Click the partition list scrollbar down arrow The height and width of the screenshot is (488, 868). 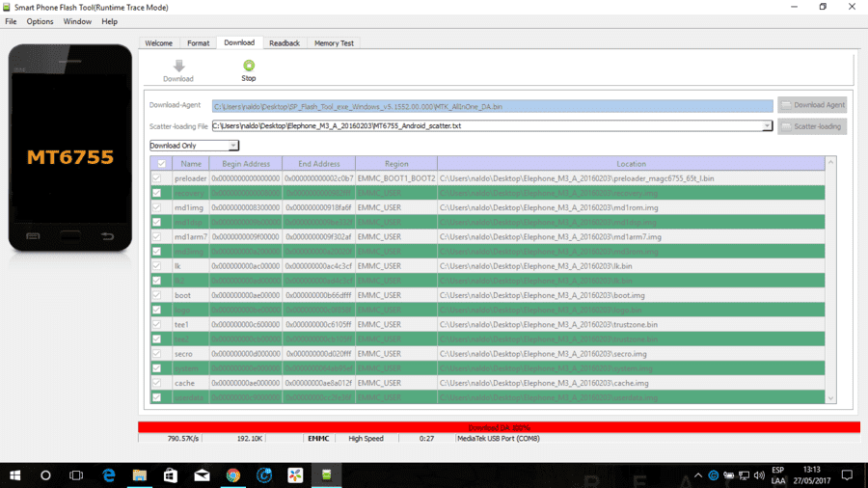tap(830, 397)
